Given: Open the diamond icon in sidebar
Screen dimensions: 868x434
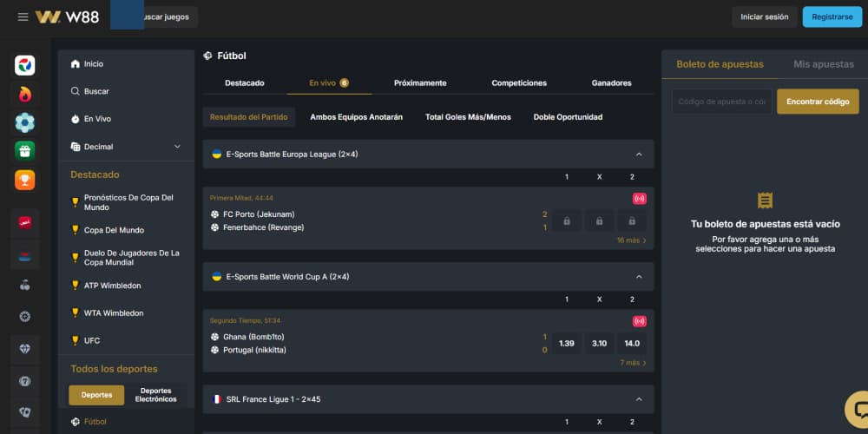Looking at the screenshot, I should 25,349.
